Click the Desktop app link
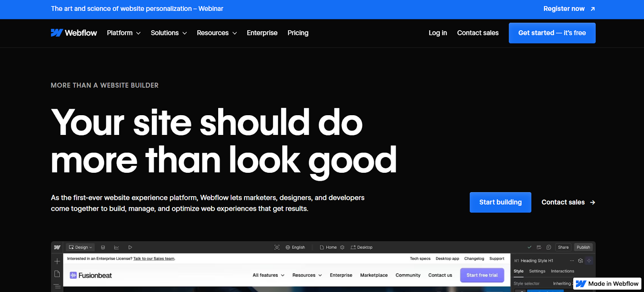 (447, 259)
